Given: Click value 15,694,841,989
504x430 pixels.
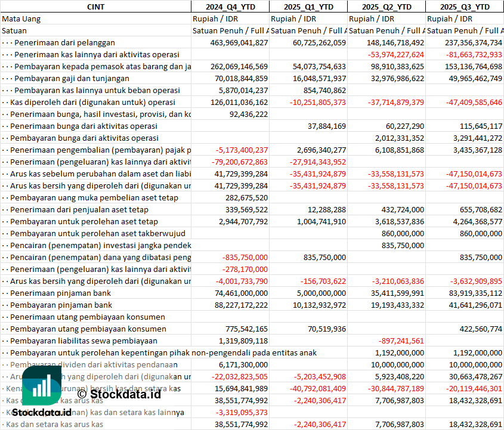Looking at the screenshot, I should pos(242,388).
